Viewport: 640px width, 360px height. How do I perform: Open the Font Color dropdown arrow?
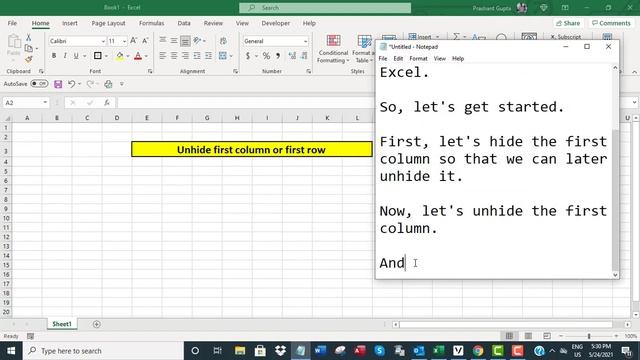pos(146,56)
